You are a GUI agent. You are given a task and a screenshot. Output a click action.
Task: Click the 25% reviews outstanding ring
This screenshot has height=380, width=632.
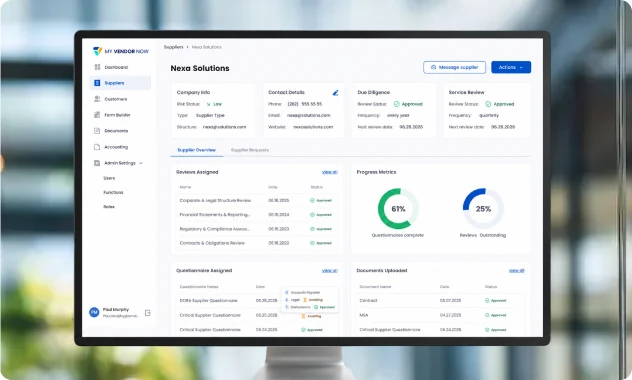tap(483, 209)
